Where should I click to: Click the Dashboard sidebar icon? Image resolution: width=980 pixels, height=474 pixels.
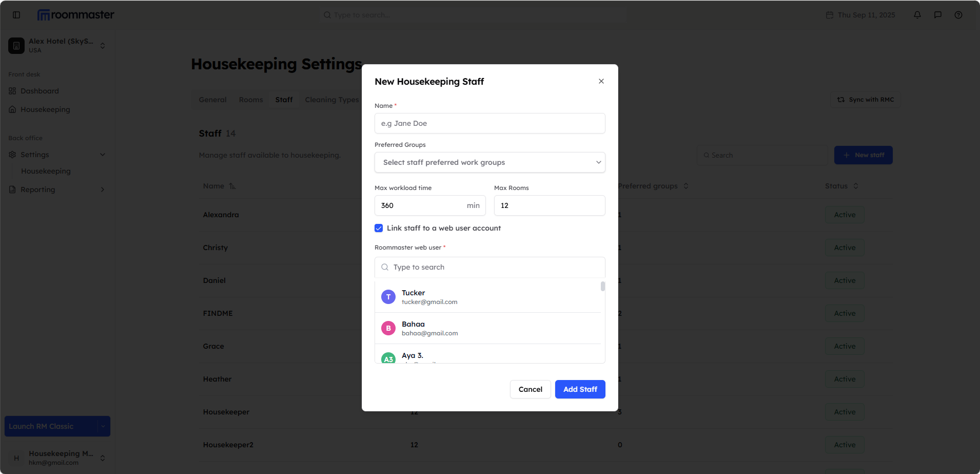pos(12,91)
